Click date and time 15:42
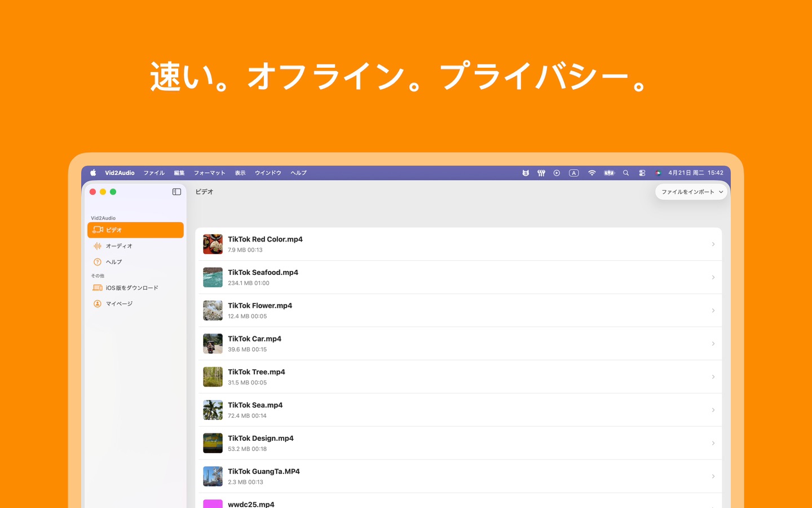The image size is (812, 508). [696, 173]
